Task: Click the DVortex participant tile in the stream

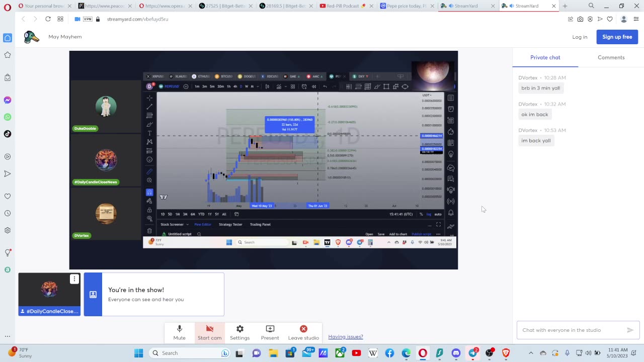Action: pyautogui.click(x=106, y=213)
